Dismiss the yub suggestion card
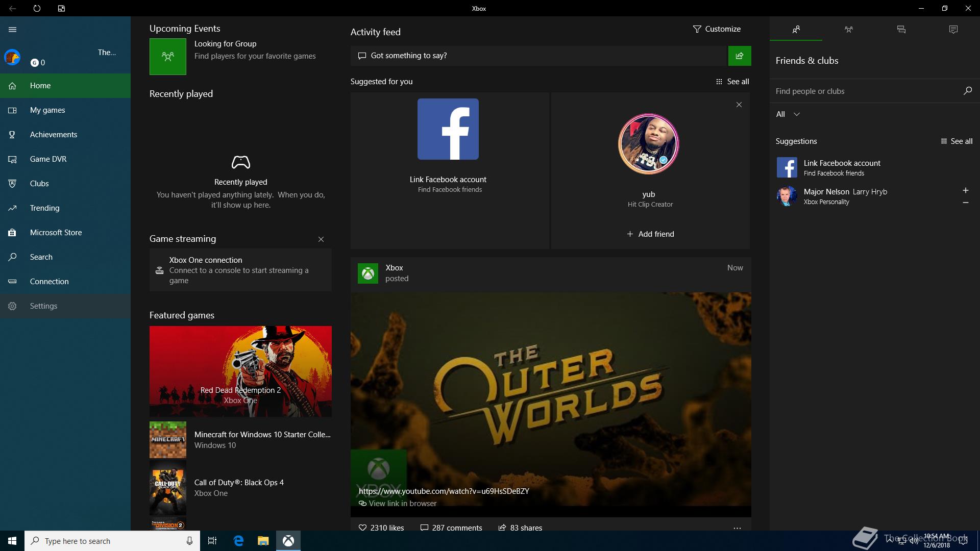This screenshot has width=980, height=551. (739, 105)
